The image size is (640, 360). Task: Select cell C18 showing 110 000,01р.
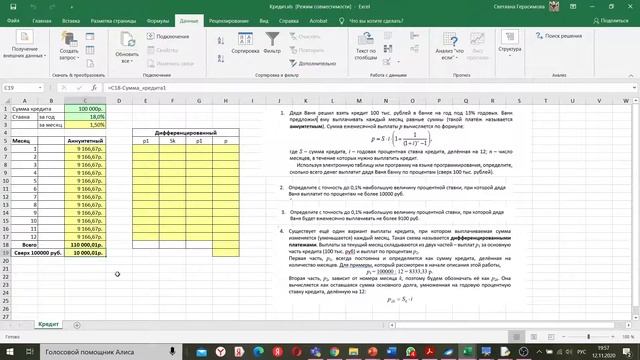[x=85, y=245]
